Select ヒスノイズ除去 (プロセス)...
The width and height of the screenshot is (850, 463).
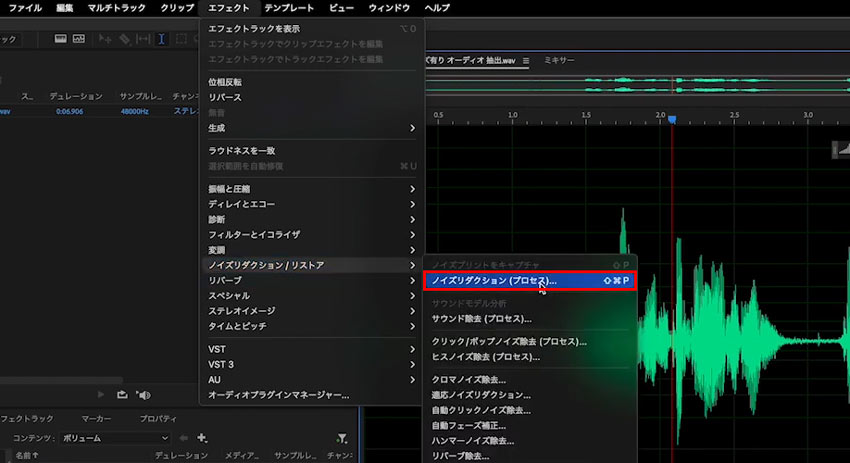point(530,357)
